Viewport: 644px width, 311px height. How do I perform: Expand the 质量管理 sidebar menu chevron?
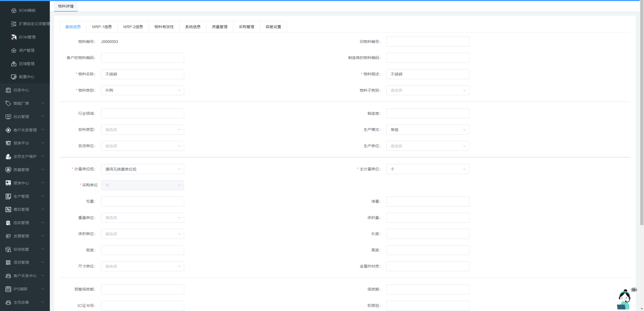43,170
